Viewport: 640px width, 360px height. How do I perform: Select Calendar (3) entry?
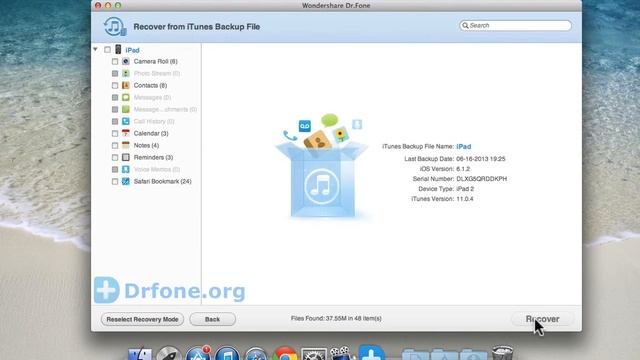(151, 133)
